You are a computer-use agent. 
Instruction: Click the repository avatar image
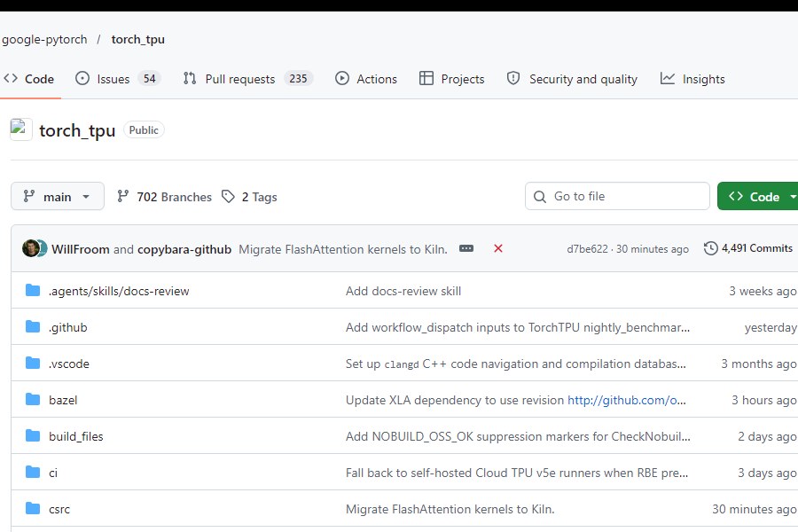pyautogui.click(x=21, y=129)
